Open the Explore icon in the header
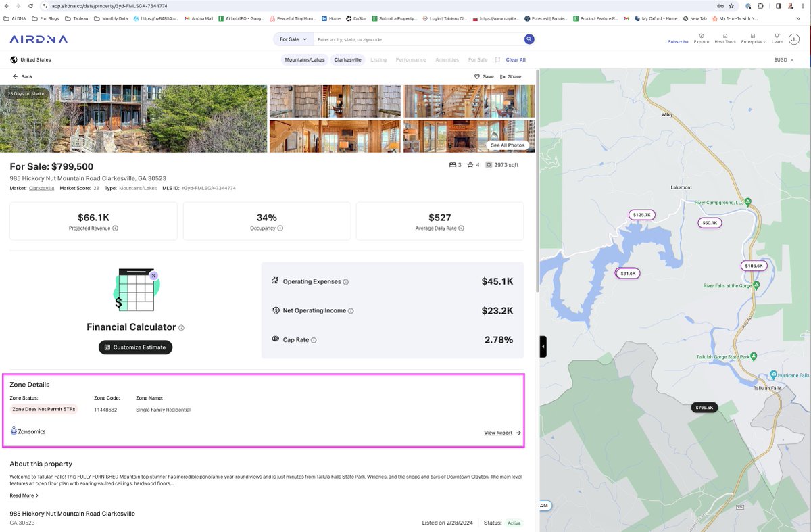Screen dimensions: 811x532 pyautogui.click(x=702, y=39)
